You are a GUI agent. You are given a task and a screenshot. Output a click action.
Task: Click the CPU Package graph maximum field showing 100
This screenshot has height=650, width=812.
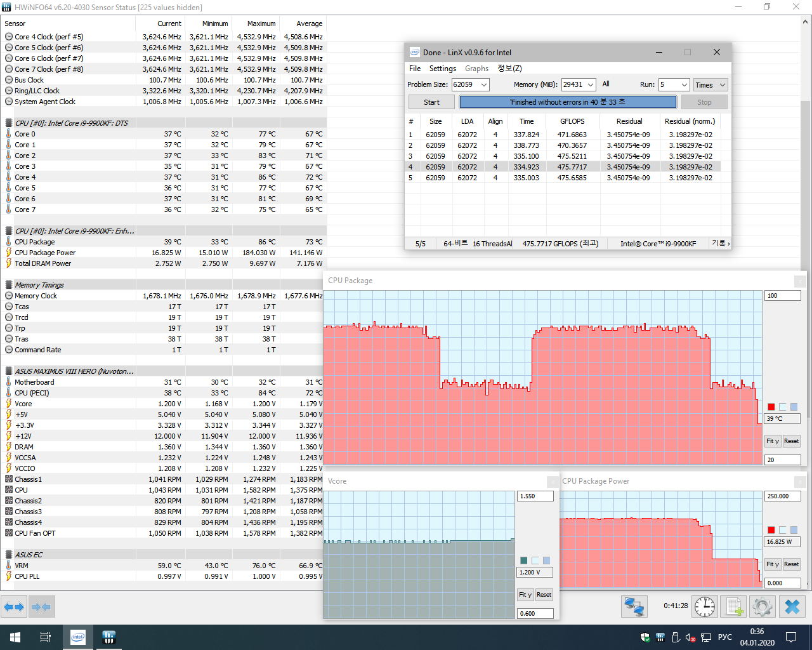click(783, 296)
